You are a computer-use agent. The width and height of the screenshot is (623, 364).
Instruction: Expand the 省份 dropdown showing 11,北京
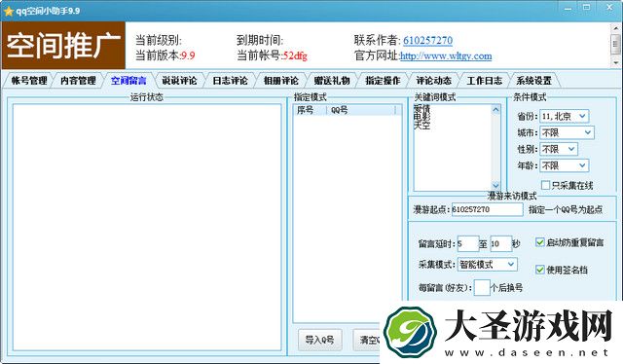coord(565,116)
